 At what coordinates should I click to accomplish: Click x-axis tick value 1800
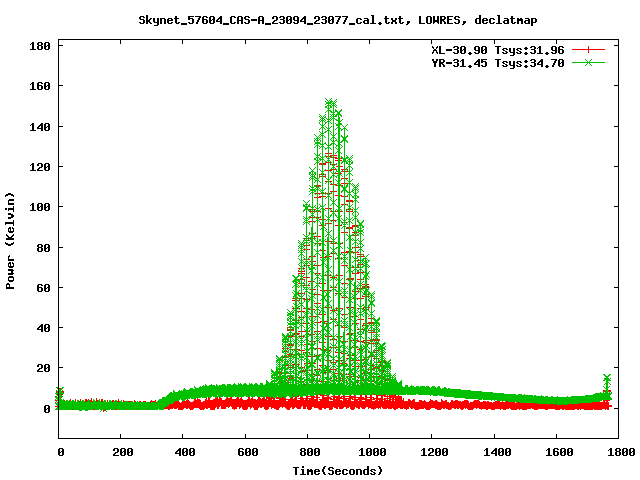pos(620,452)
